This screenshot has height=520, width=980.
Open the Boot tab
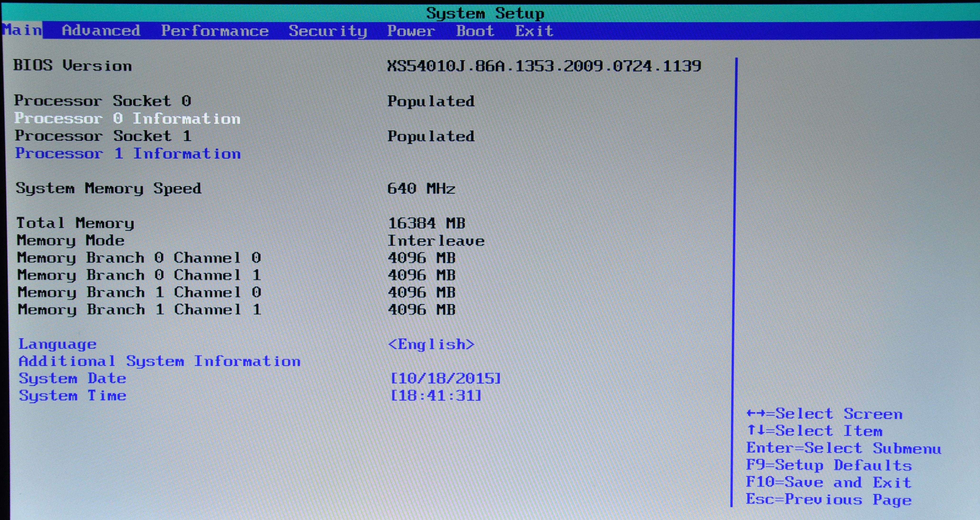click(475, 31)
